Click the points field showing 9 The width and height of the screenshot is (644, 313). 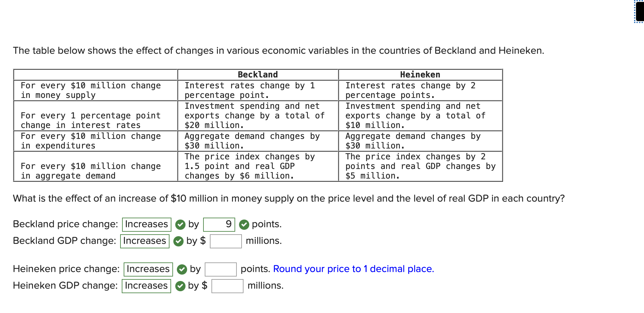(x=220, y=224)
